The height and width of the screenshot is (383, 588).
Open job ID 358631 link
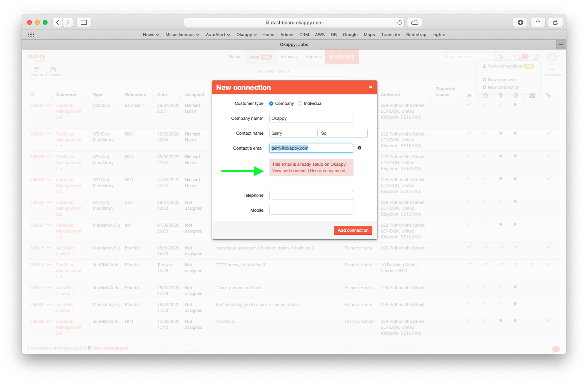[x=37, y=134]
